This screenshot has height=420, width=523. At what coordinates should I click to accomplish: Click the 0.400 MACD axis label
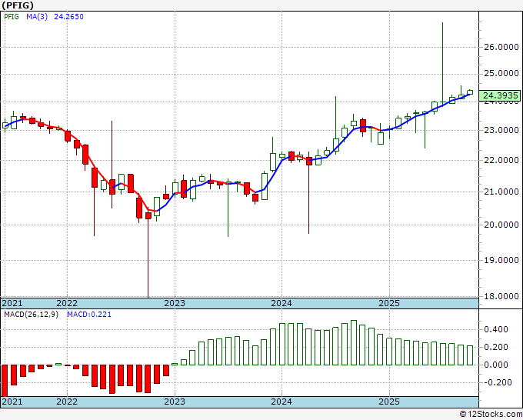click(x=496, y=329)
